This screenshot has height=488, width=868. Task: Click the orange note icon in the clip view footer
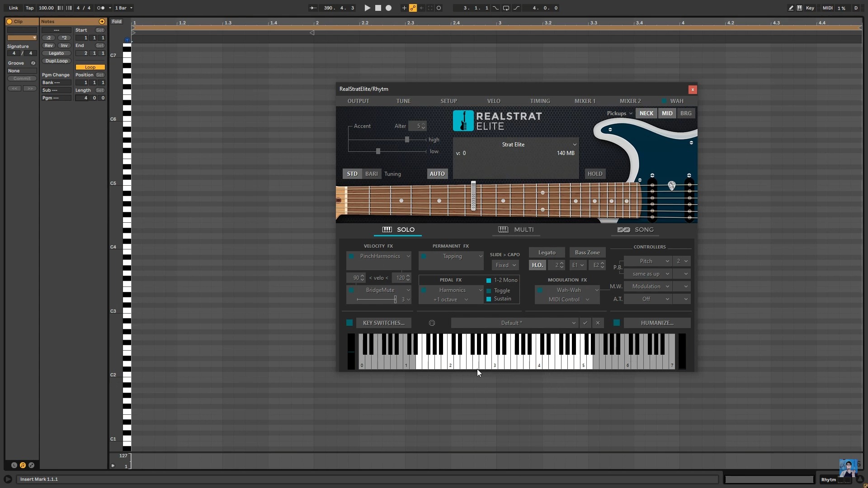coord(23,465)
